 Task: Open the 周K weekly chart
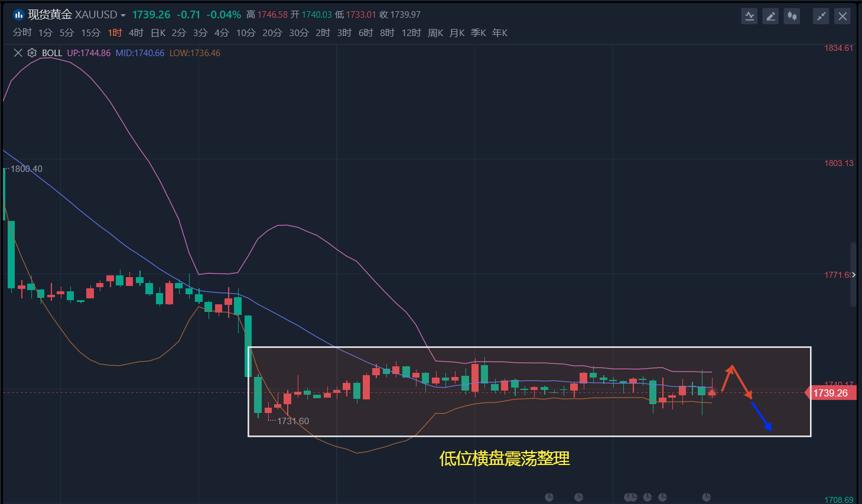435,32
